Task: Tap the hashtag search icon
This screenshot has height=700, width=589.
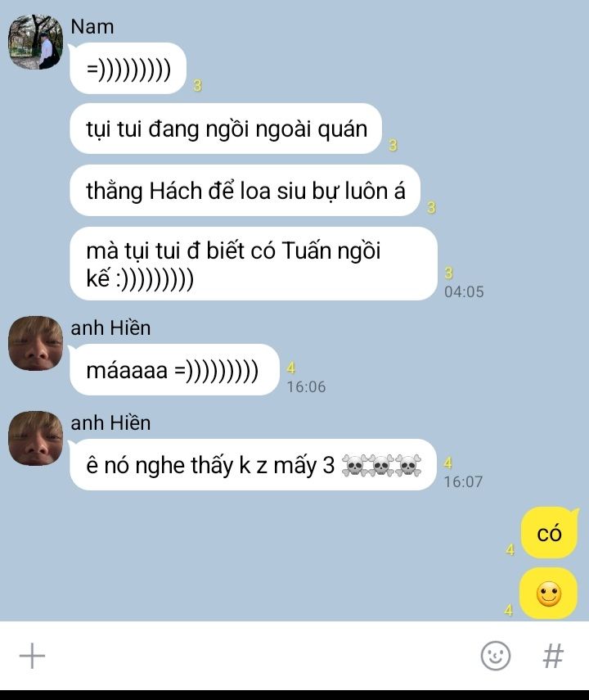Action: [x=553, y=656]
